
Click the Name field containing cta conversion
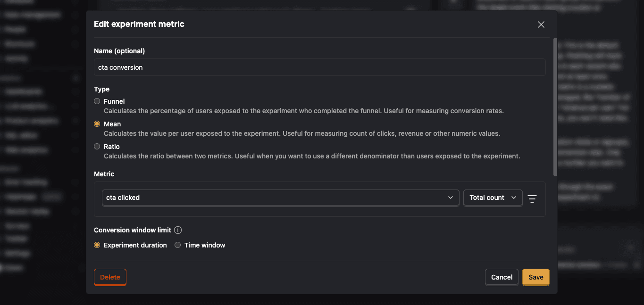pyautogui.click(x=319, y=67)
